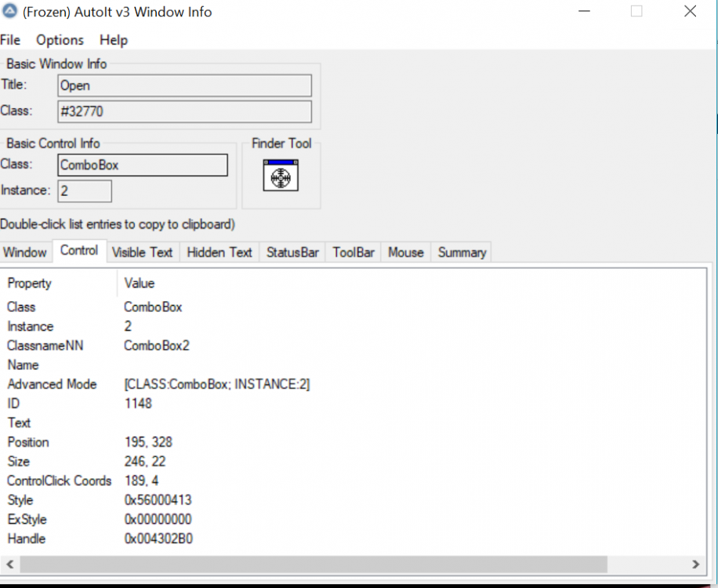Select the Name property row

23,365
